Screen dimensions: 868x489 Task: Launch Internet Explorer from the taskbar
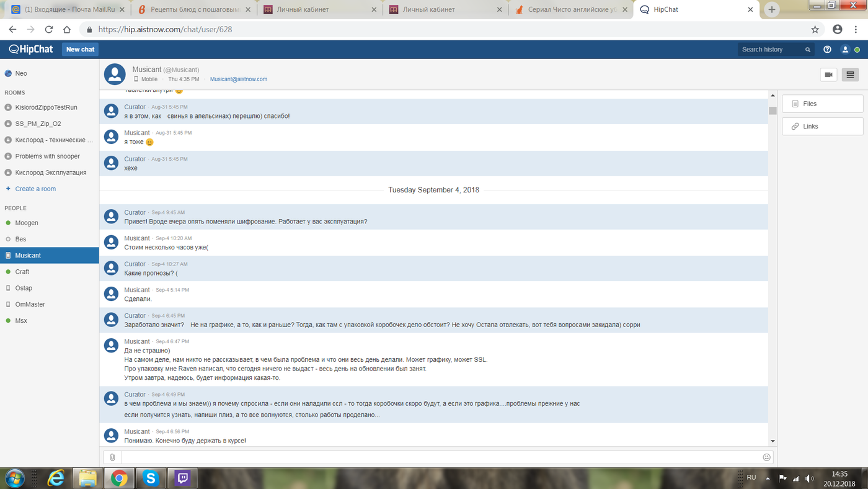pos(57,478)
